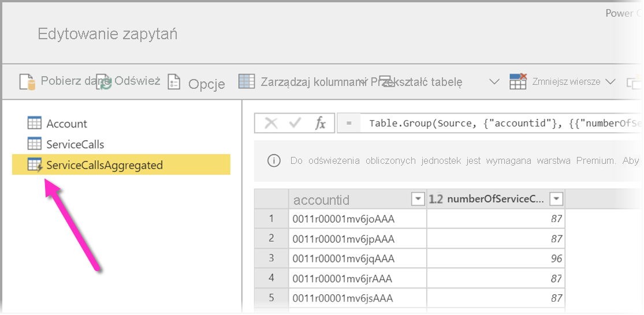Open the accountid column filter dropdown
The width and height of the screenshot is (644, 315).
click(x=418, y=200)
